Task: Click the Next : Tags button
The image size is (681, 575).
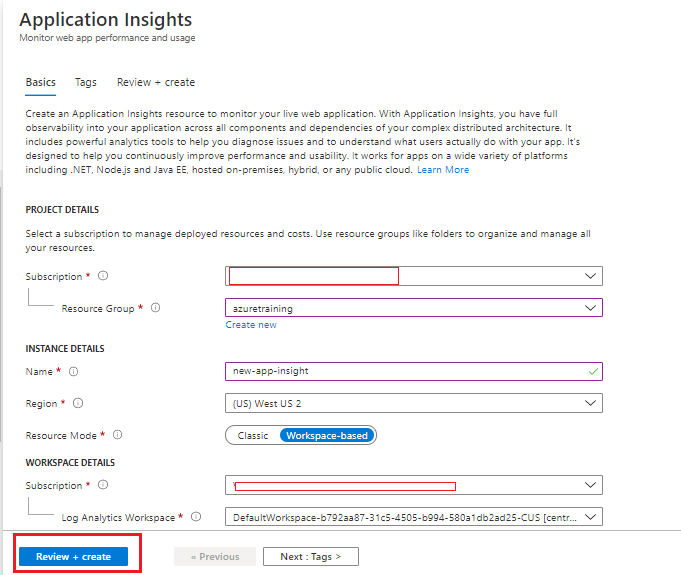Action: [x=311, y=557]
